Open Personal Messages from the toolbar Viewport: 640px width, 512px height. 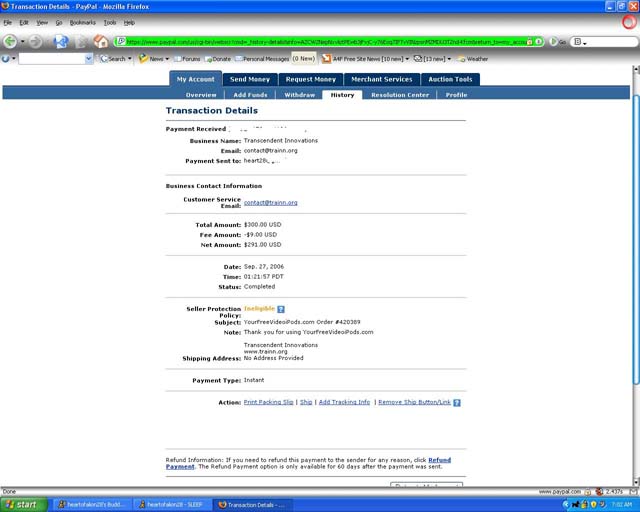tap(262, 59)
